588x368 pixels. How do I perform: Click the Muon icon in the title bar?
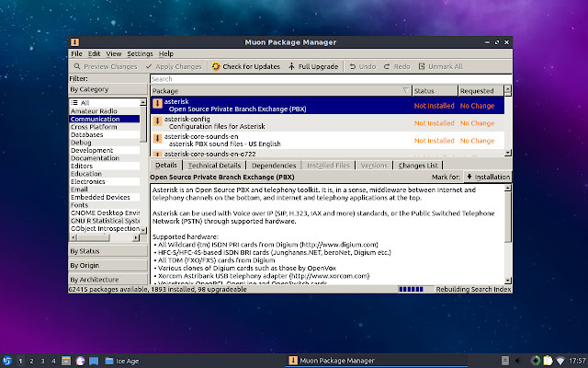74,42
